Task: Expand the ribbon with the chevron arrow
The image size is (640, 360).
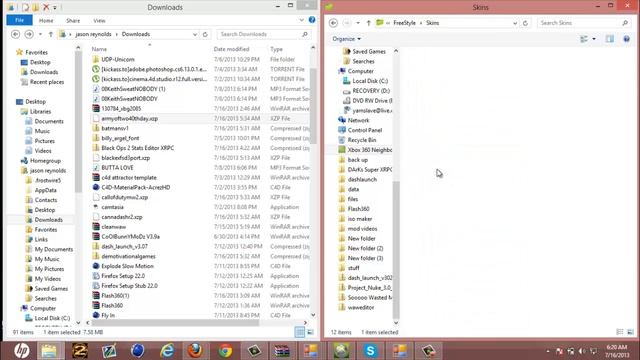Action: [302, 20]
